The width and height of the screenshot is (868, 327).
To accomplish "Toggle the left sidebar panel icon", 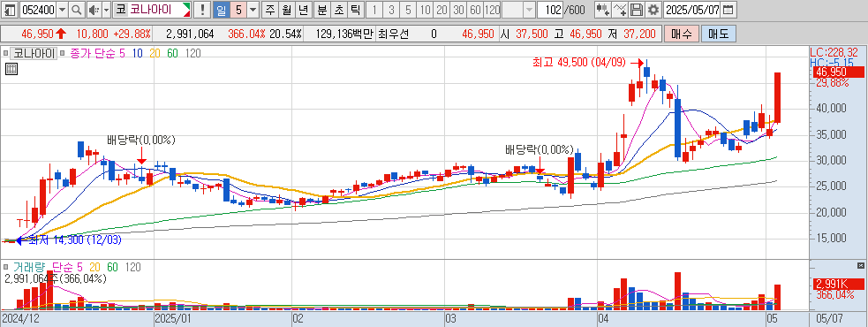I will [x=10, y=10].
